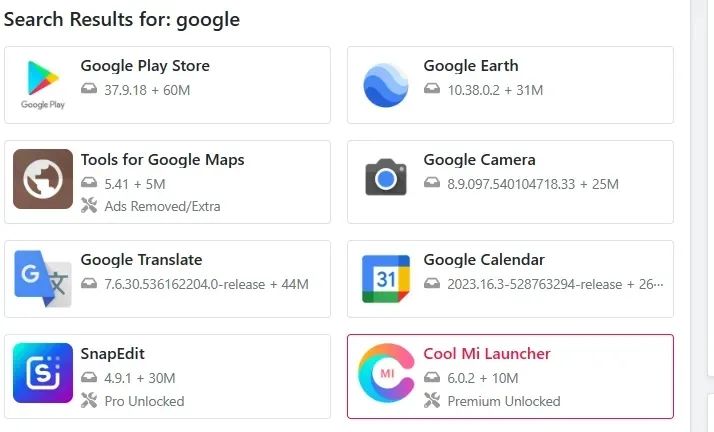Click the Google Camera version info text
The height and width of the screenshot is (432, 714).
pos(533,184)
